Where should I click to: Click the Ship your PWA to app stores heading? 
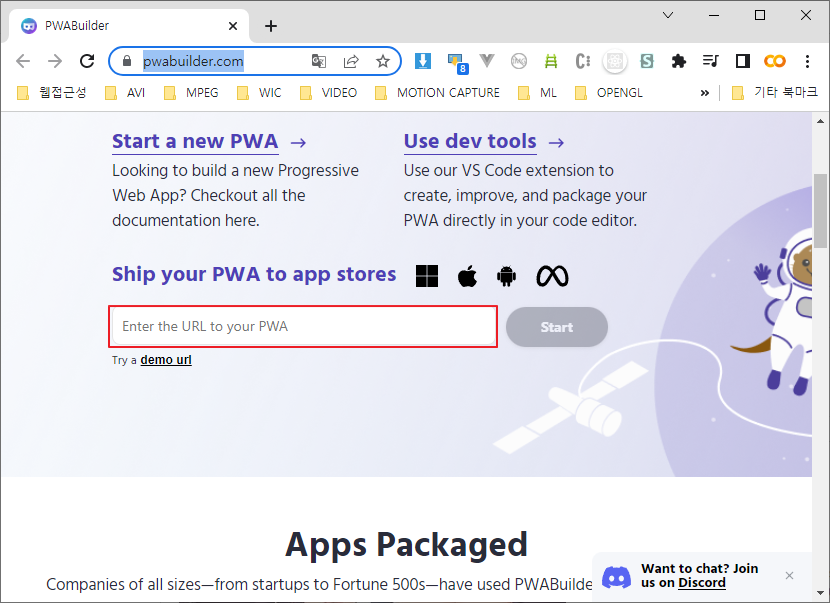click(x=254, y=274)
